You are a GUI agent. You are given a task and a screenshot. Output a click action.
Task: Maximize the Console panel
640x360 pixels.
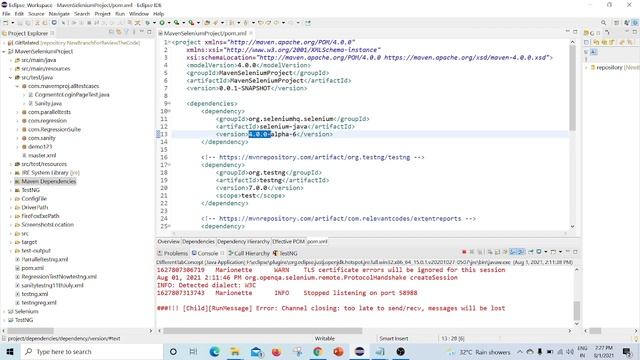pyautogui.click(x=575, y=252)
